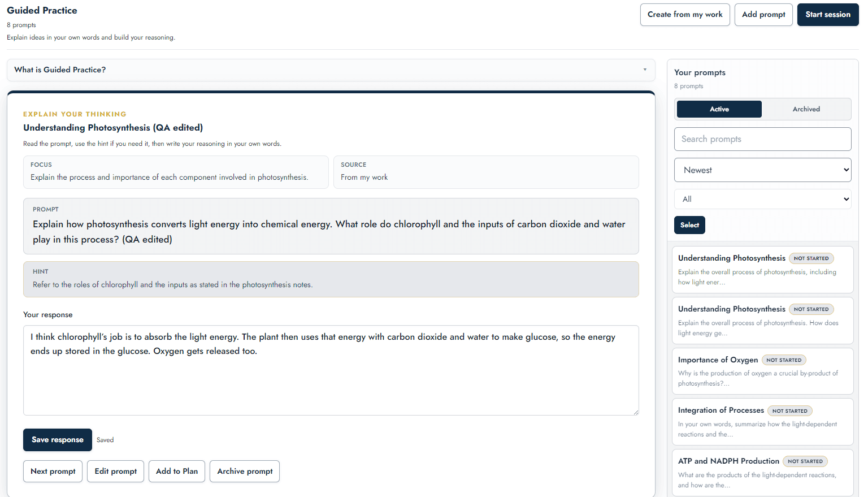Open the Understanding Photosynthesis card mentioning "How does light energy ge…"
This screenshot has width=868, height=497.
pyautogui.click(x=762, y=321)
